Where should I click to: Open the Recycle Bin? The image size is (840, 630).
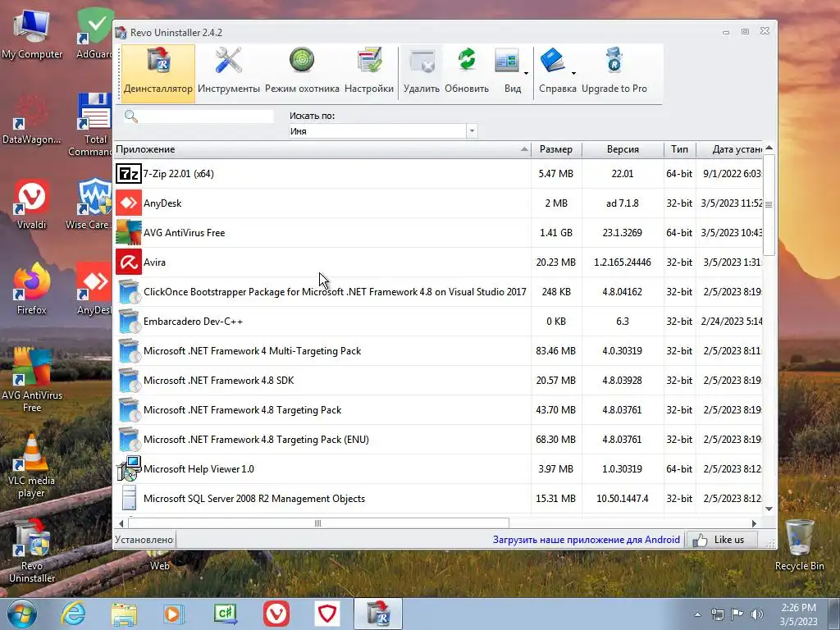point(799,546)
